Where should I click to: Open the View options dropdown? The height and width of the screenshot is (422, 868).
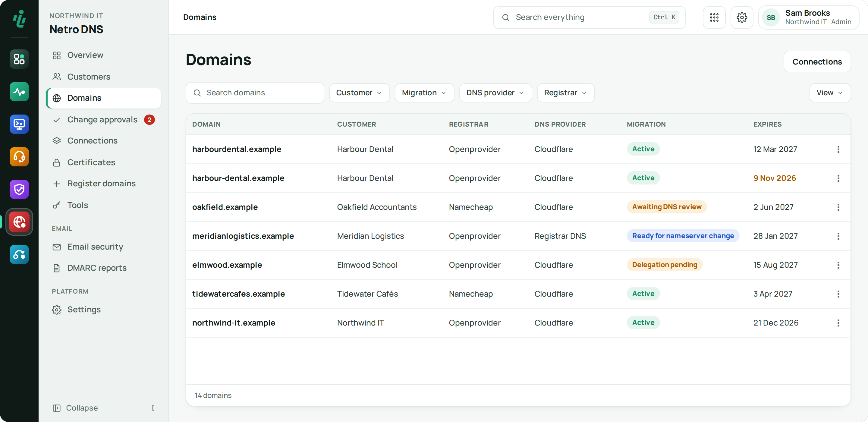tap(830, 93)
